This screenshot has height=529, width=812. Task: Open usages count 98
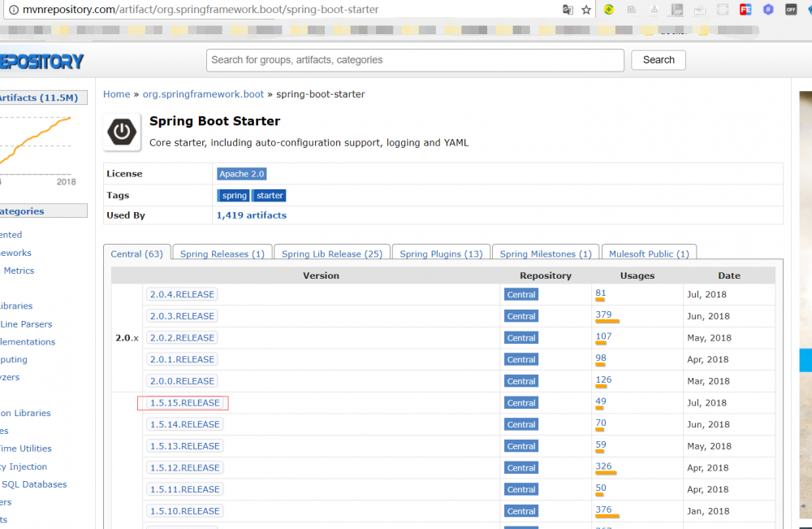click(601, 358)
